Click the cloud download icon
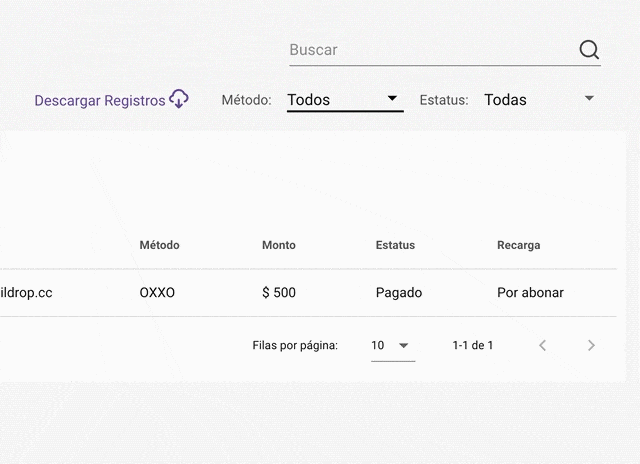The height and width of the screenshot is (464, 640). [x=179, y=99]
